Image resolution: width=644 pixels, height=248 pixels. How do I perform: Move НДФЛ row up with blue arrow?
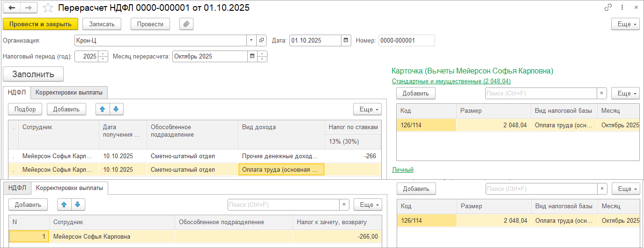pos(103,109)
